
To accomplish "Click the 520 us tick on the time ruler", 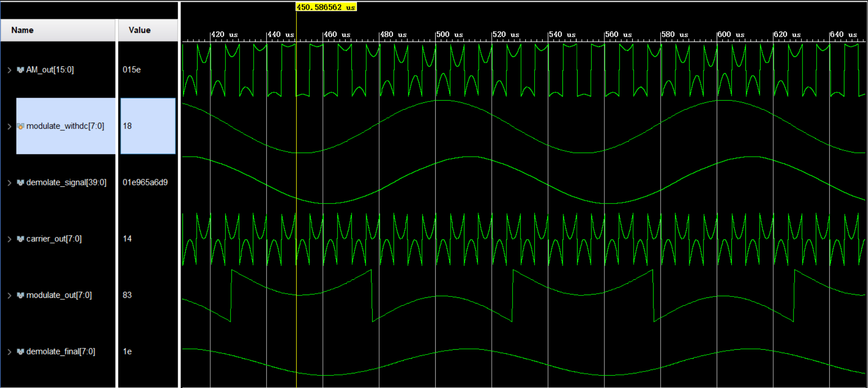I will 506,34.
